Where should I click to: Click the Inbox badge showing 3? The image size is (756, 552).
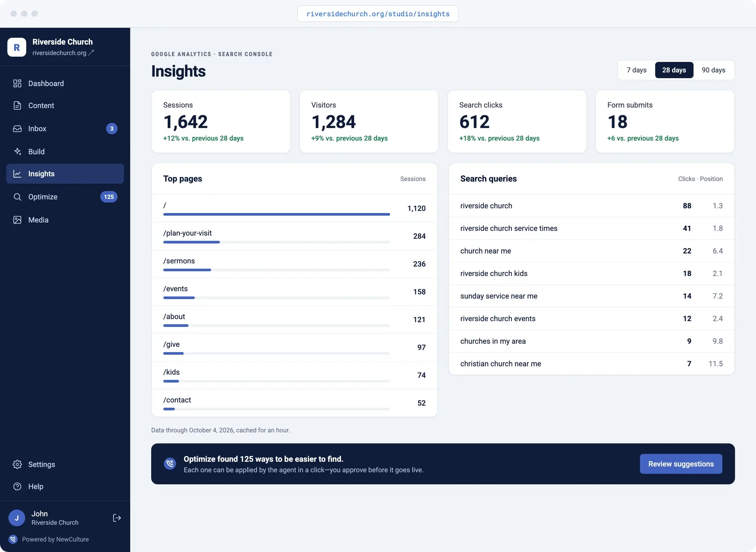[x=112, y=129]
